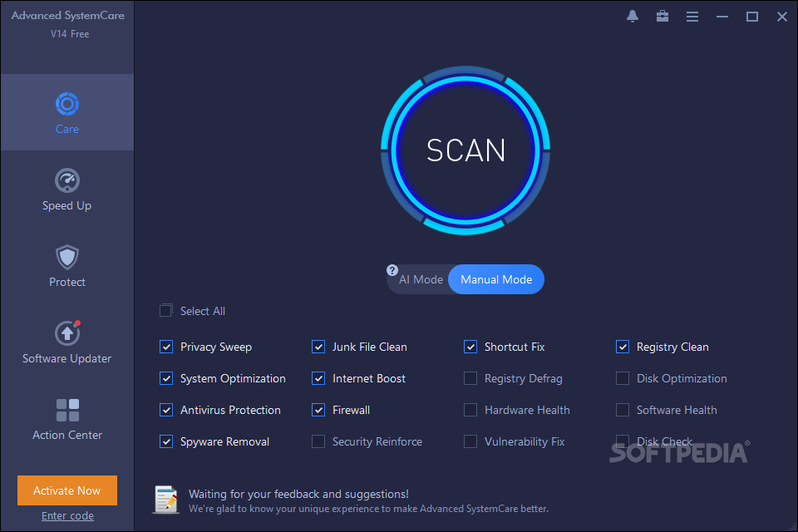Open the Speed Up speedometer icon

67,180
